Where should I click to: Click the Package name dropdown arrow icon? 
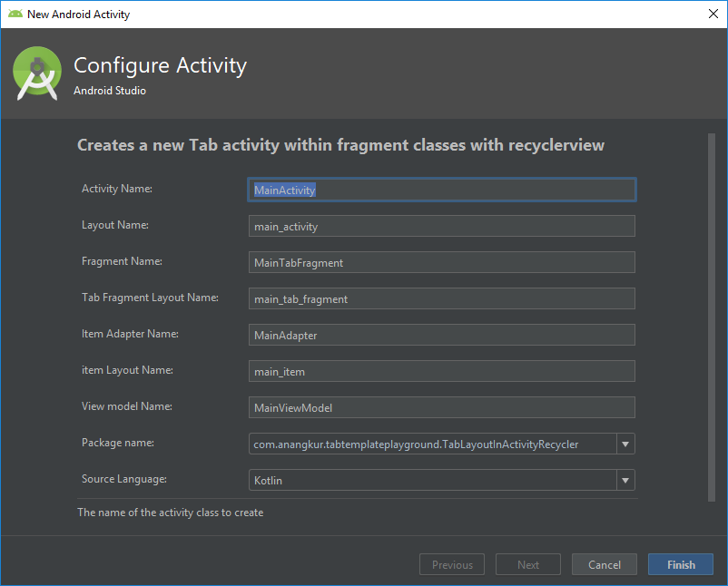[x=625, y=444]
